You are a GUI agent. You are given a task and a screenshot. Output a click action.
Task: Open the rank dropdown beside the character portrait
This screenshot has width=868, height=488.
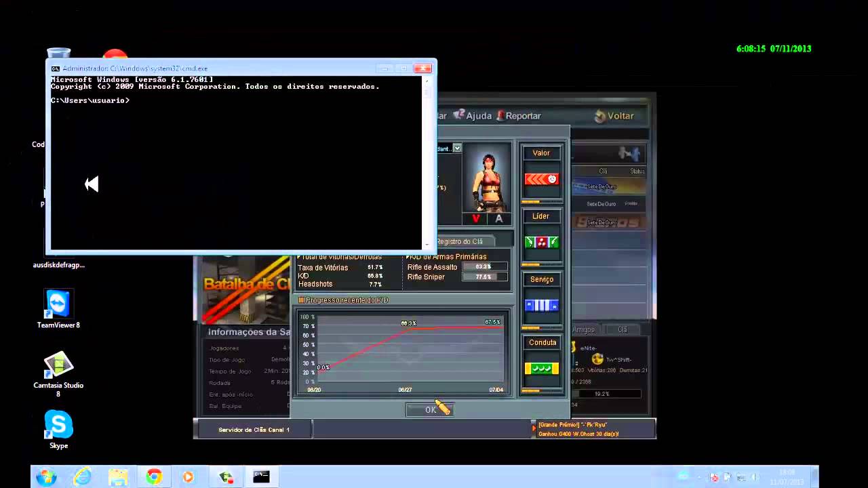pyautogui.click(x=457, y=148)
